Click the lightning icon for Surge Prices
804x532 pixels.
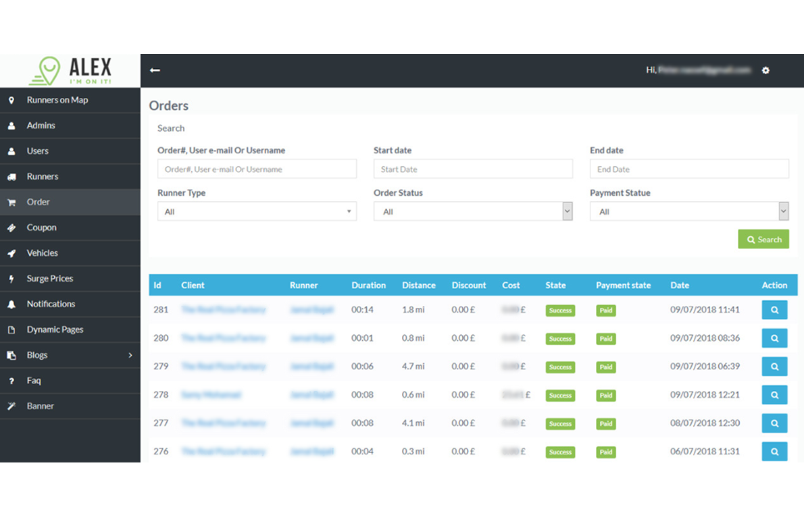click(11, 279)
